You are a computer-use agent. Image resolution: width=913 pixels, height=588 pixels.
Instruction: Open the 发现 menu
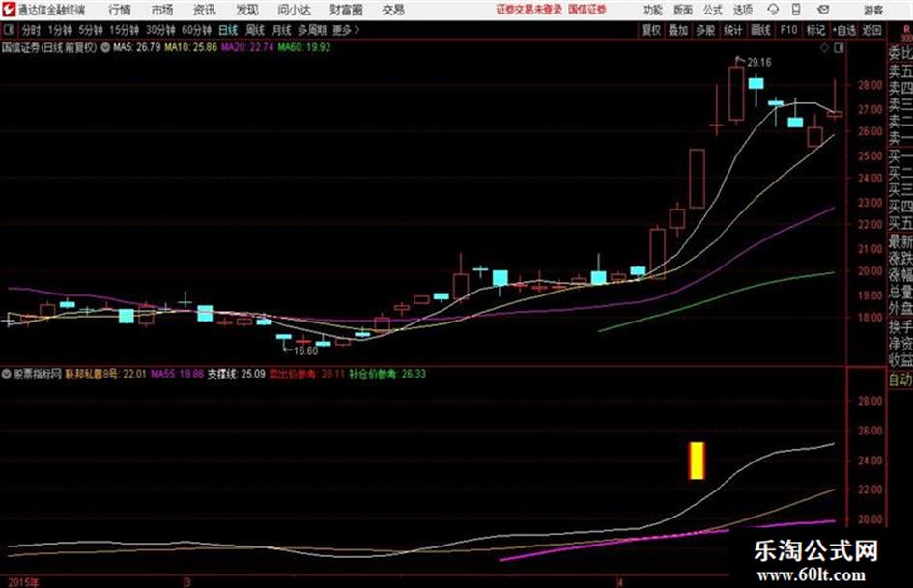pos(247,10)
